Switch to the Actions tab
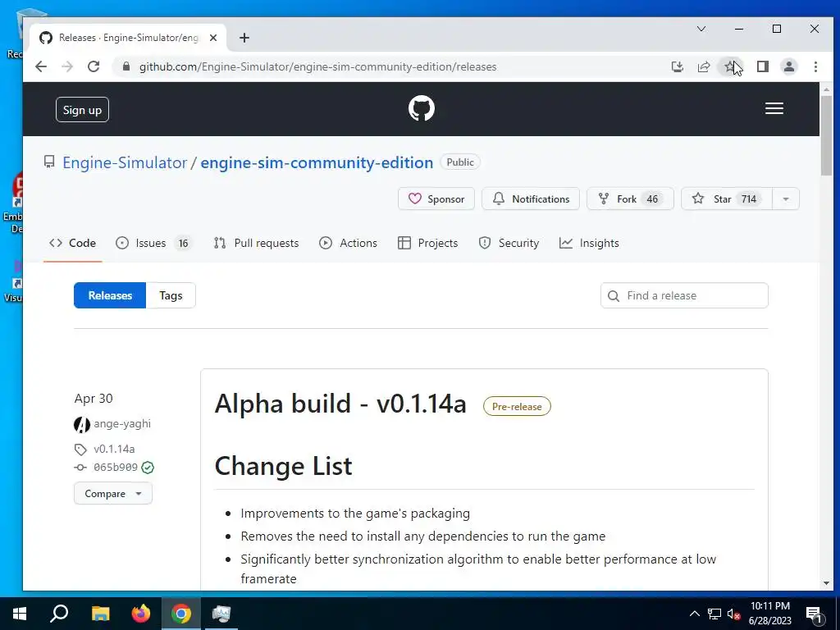 [348, 243]
